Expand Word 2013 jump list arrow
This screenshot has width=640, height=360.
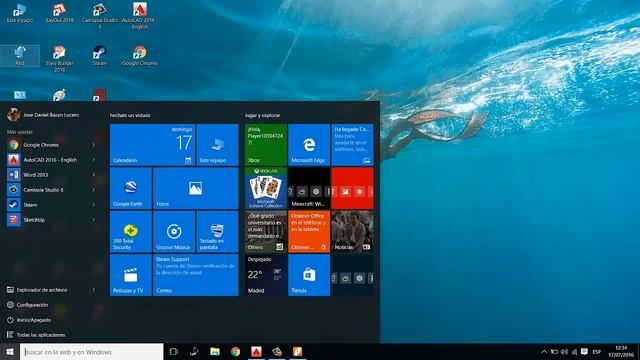(x=93, y=175)
